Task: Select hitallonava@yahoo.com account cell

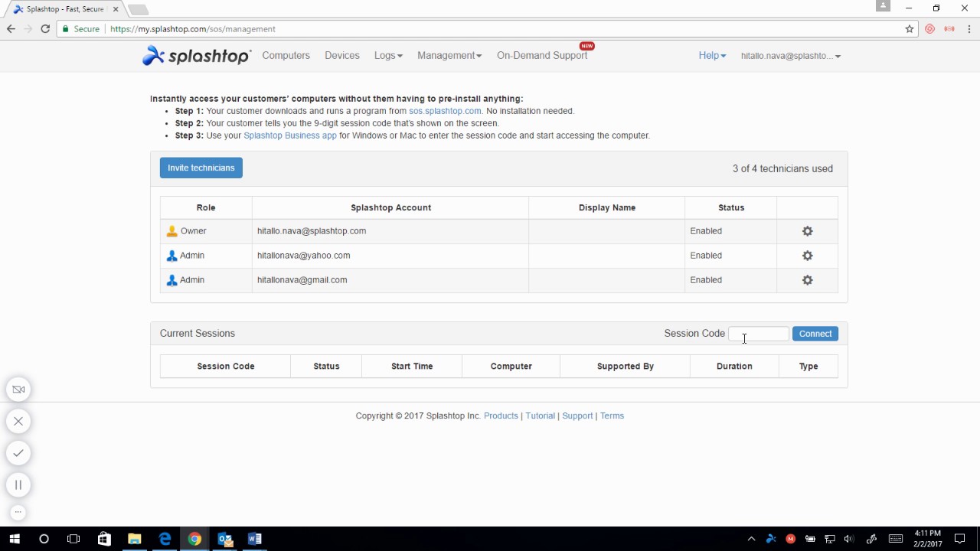Action: click(390, 256)
